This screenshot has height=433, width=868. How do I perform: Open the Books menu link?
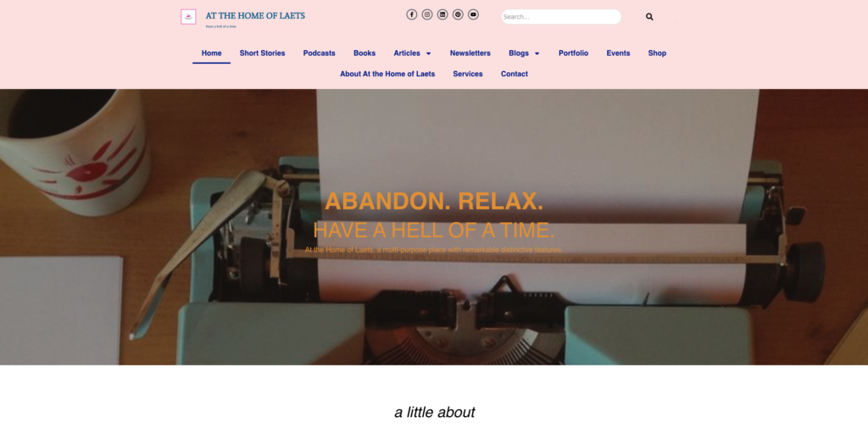(364, 53)
